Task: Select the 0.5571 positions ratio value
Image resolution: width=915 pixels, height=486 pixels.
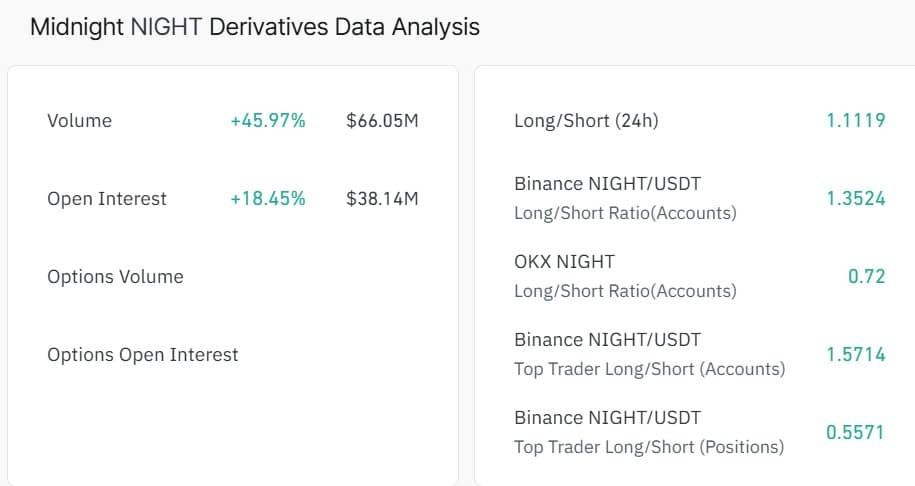Action: click(855, 432)
